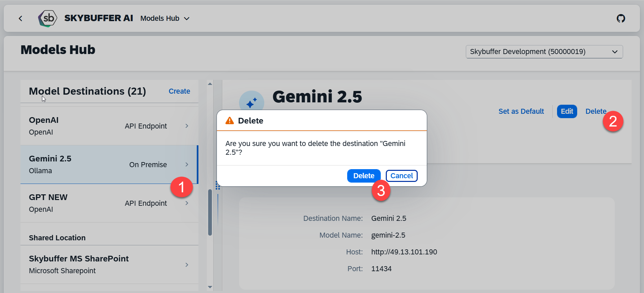Click the warning icon in Delete dialog
Screen dimensions: 644x293
click(x=230, y=121)
